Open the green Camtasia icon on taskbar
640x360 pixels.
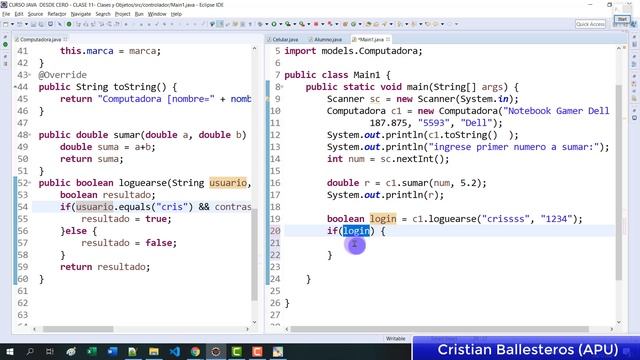[x=237, y=351]
